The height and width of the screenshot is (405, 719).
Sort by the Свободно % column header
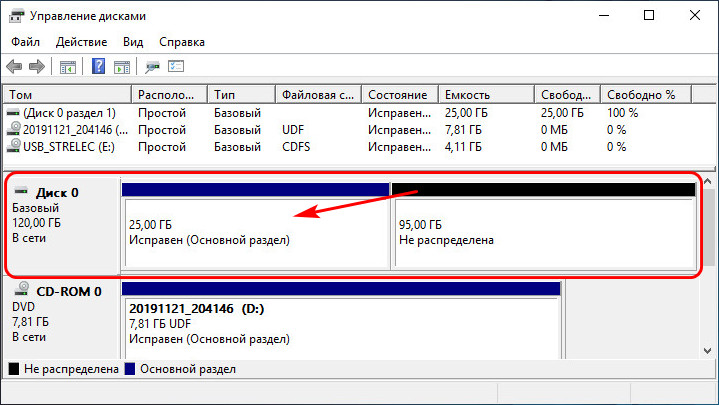pos(646,95)
